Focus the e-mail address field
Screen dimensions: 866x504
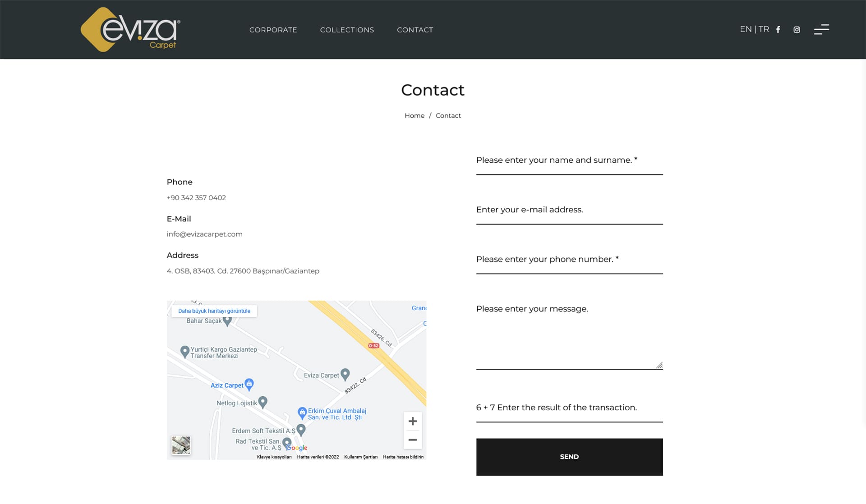pos(569,210)
